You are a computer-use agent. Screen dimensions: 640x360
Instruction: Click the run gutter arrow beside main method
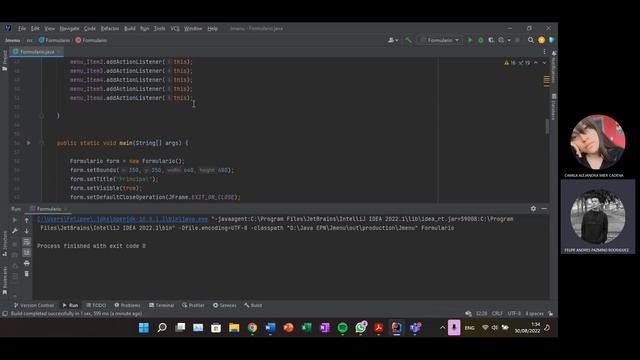click(x=28, y=143)
